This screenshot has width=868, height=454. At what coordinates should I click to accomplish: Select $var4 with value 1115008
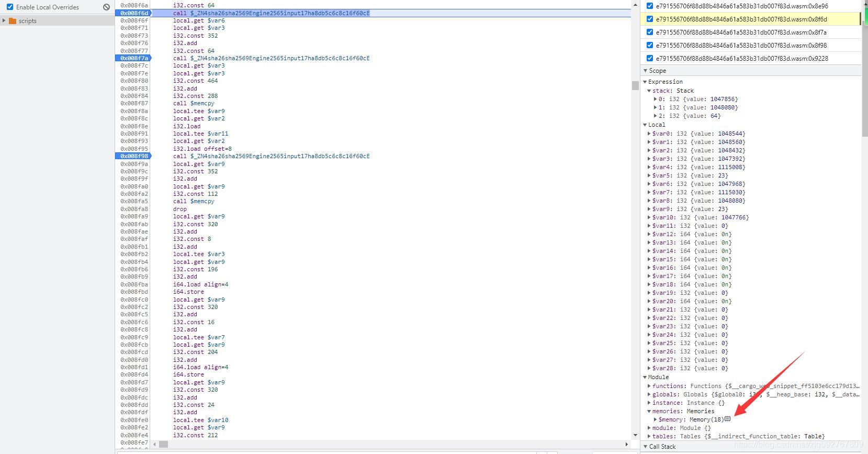point(698,167)
